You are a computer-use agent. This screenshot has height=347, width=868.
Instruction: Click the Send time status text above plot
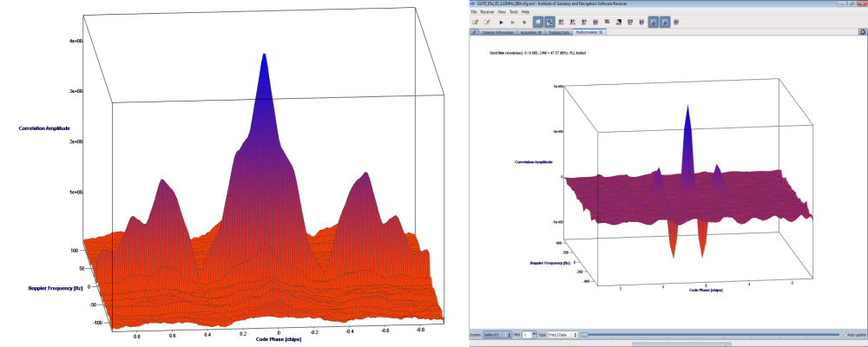(x=537, y=53)
